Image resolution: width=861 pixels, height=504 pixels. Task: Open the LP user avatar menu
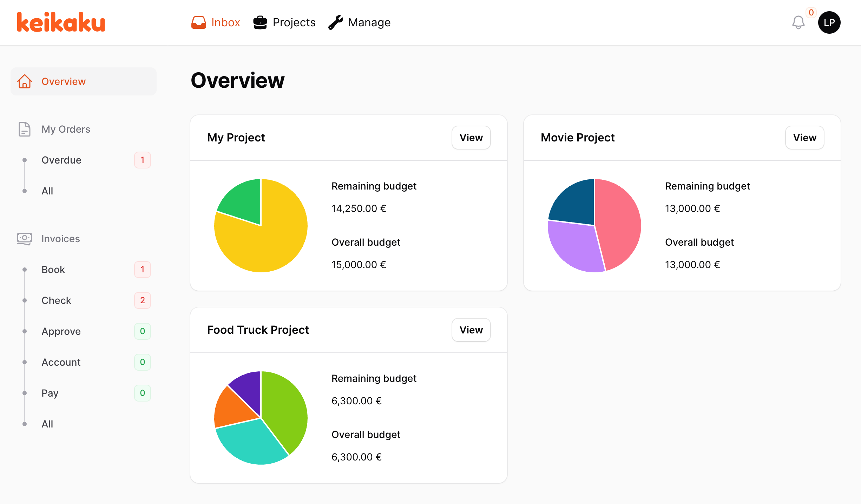pyautogui.click(x=829, y=22)
